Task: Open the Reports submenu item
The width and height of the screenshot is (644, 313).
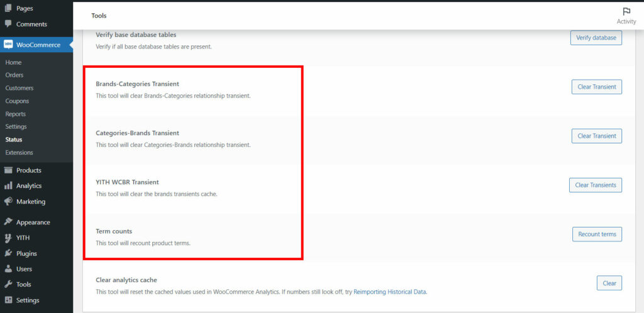Action: click(16, 114)
